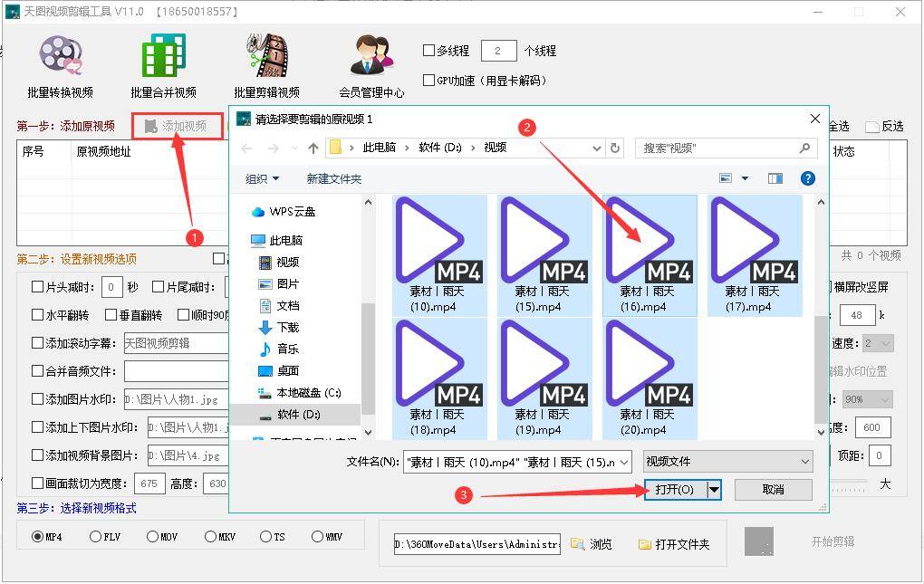Open the 视频文件 file type dropdown
The image size is (924, 584).
(727, 462)
